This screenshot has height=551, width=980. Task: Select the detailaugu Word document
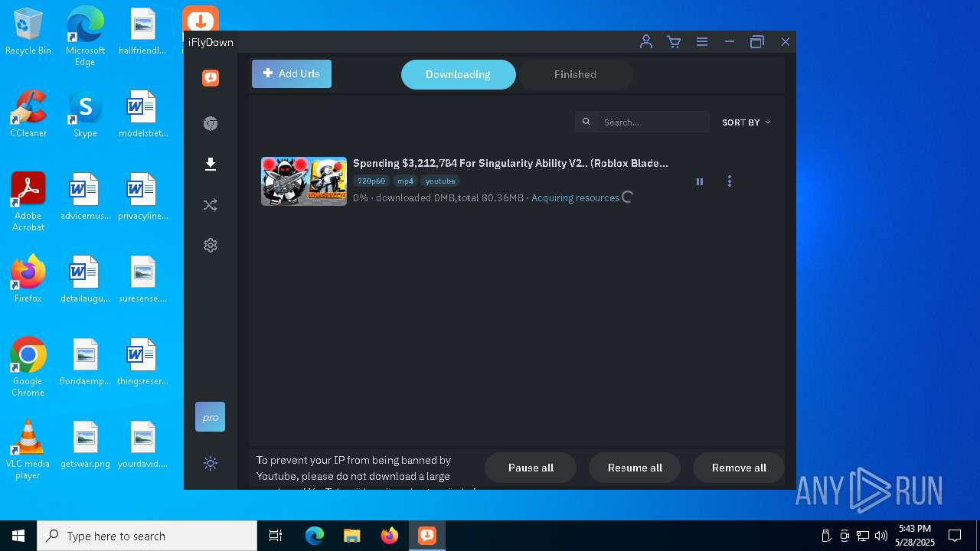85,280
